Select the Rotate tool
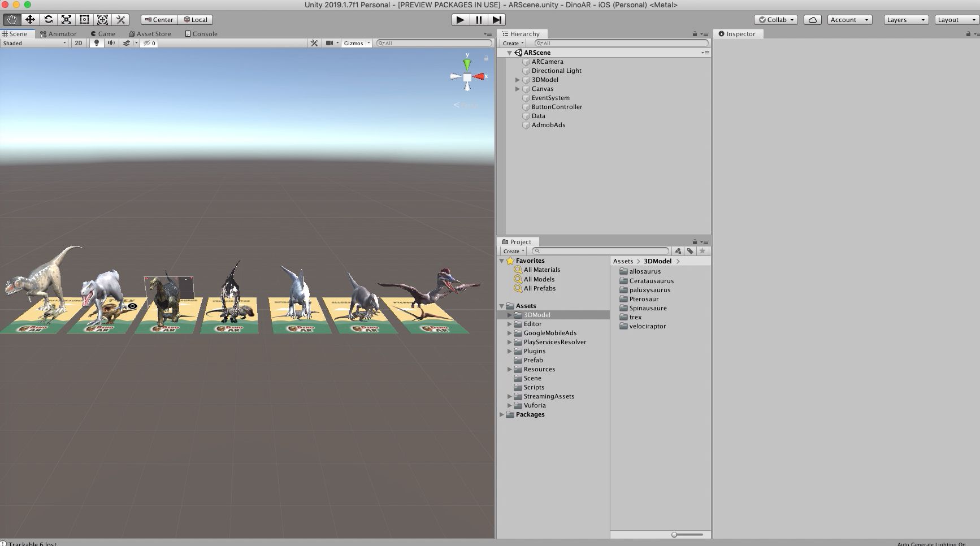Image resolution: width=980 pixels, height=546 pixels. (48, 20)
